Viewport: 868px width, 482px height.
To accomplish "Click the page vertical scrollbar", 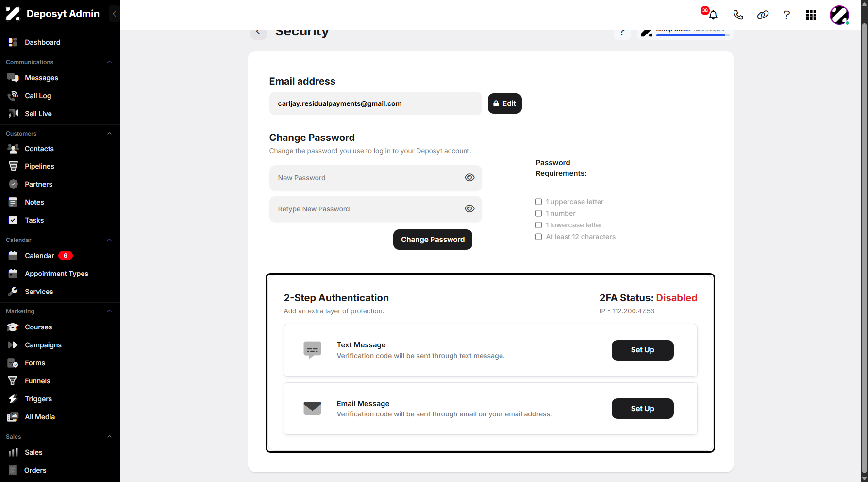I will 864,248.
